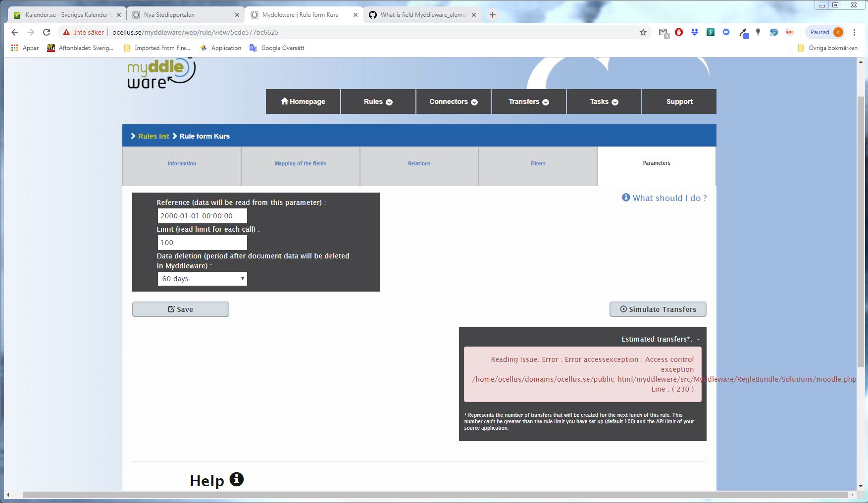Switch to the Filters tab

(538, 163)
